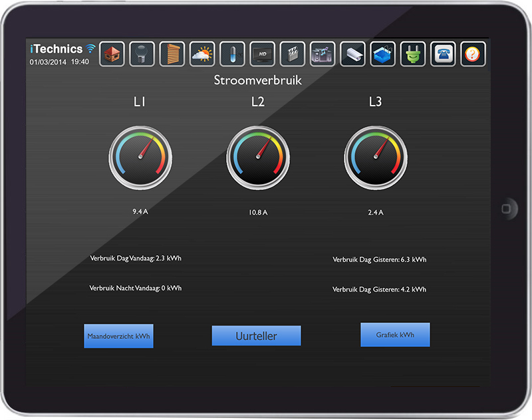Open the HD television icon

coord(262,54)
